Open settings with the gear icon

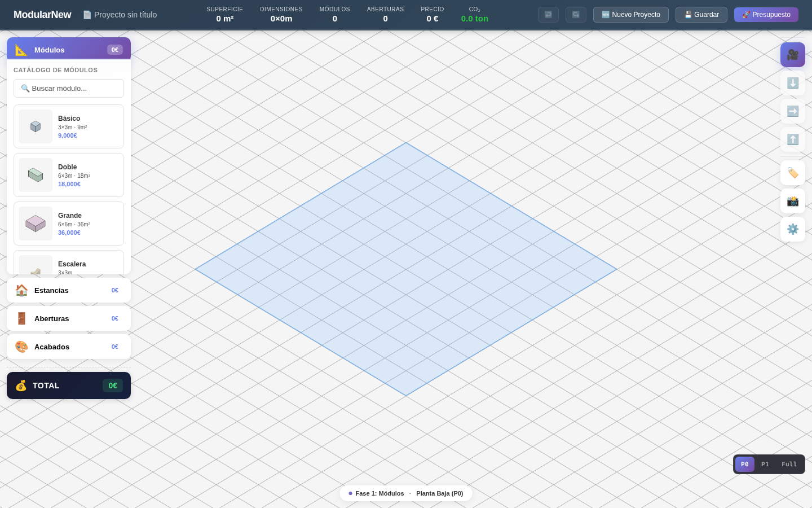pos(792,229)
